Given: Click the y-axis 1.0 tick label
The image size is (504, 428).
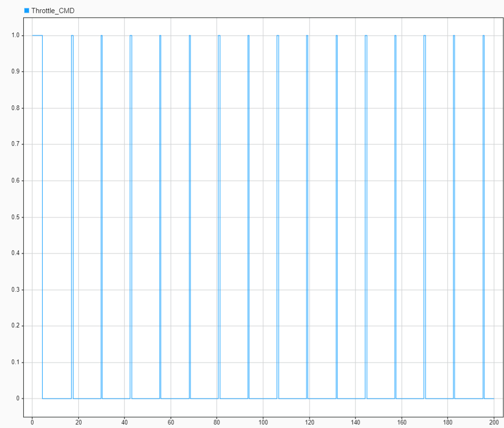Looking at the screenshot, I should click(x=15, y=35).
